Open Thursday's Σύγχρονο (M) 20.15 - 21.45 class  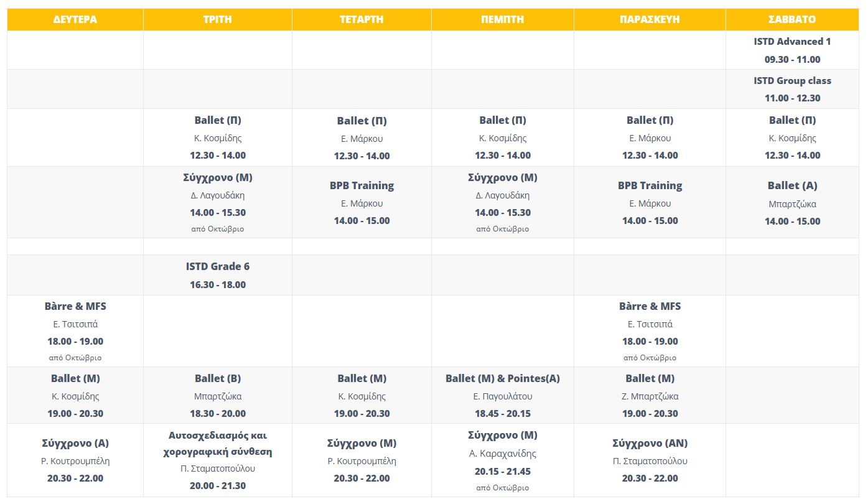(502, 436)
